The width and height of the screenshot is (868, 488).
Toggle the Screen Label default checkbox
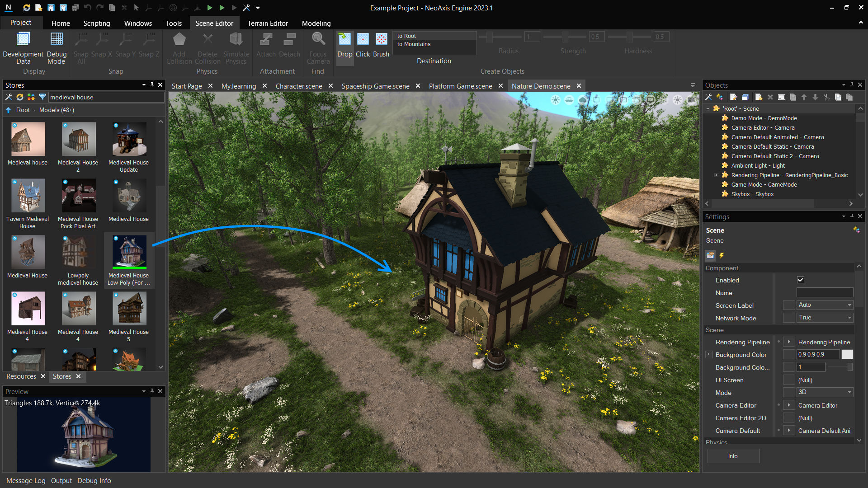pyautogui.click(x=789, y=305)
